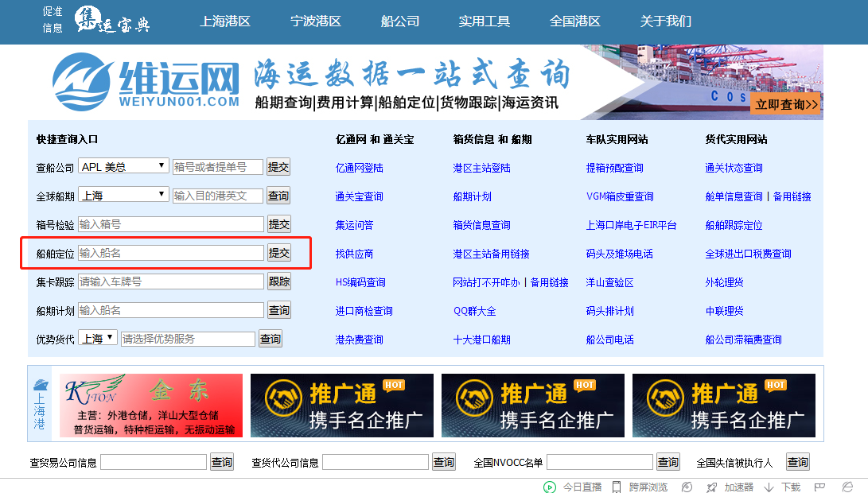Click the 加速器 rocket icon
The height and width of the screenshot is (493, 868).
(x=712, y=487)
